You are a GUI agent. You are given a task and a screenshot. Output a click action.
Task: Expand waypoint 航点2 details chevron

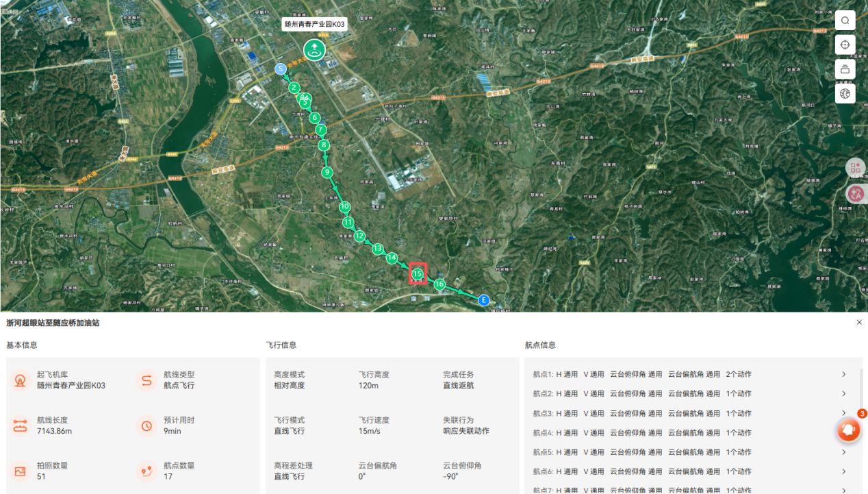843,394
